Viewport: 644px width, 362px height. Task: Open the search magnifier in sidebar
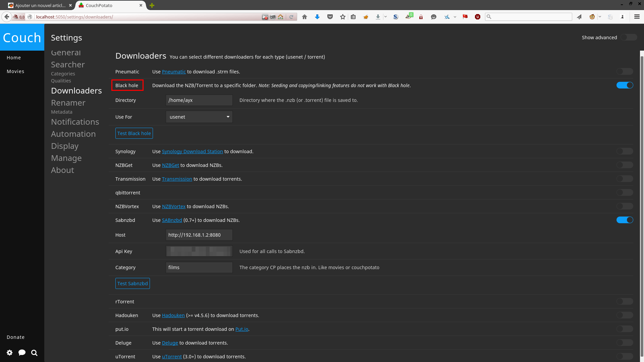click(34, 353)
